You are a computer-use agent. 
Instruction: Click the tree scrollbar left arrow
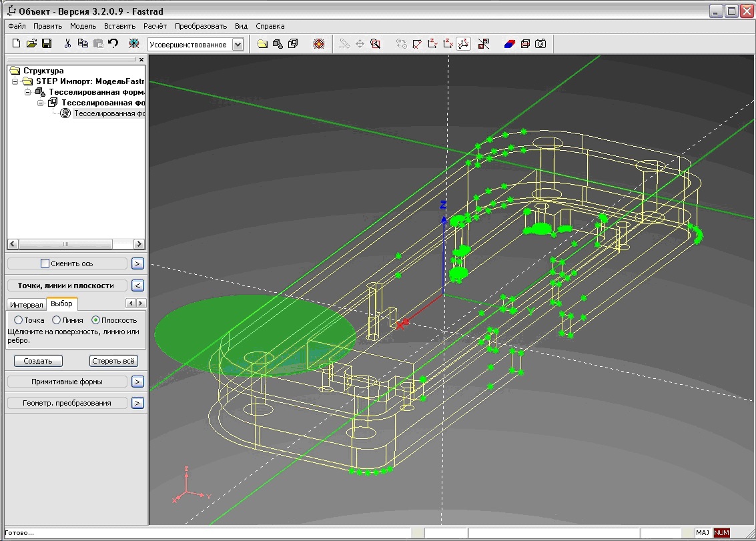click(13, 244)
